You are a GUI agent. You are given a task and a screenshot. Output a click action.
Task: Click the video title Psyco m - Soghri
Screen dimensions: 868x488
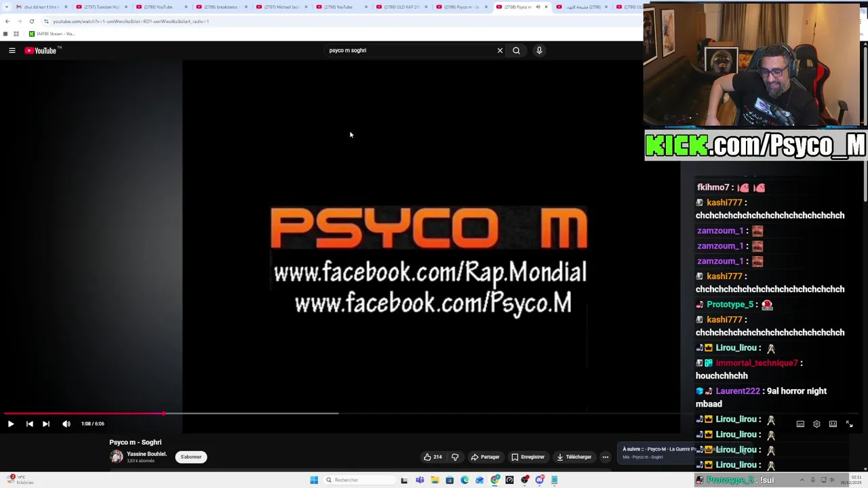[136, 442]
